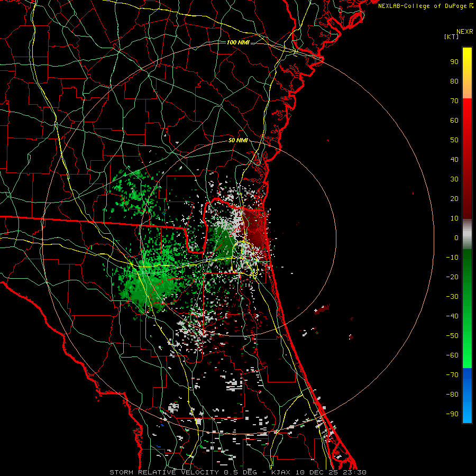The width and height of the screenshot is (476, 476).
Task: Click the yellow top segment of color bar
Action: [x=467, y=73]
